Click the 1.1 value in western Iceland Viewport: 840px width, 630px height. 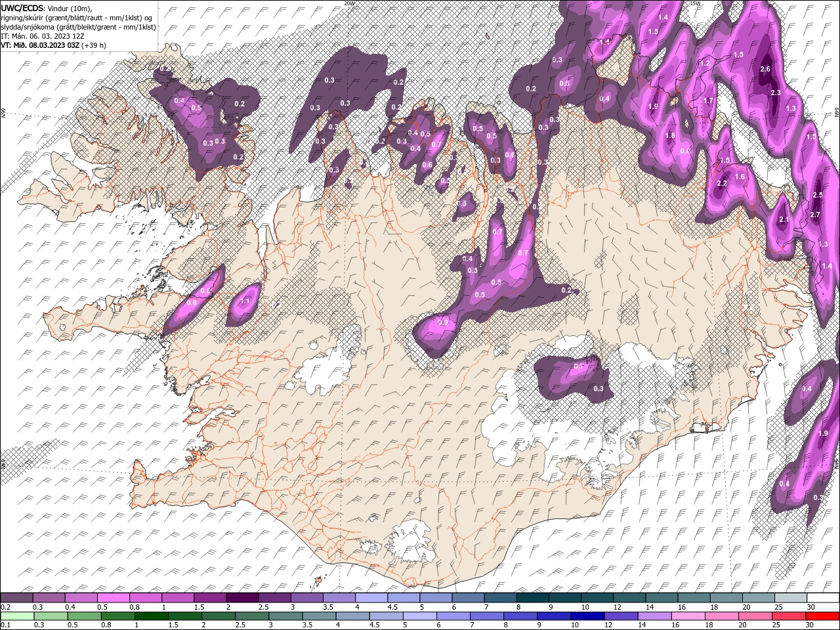245,300
